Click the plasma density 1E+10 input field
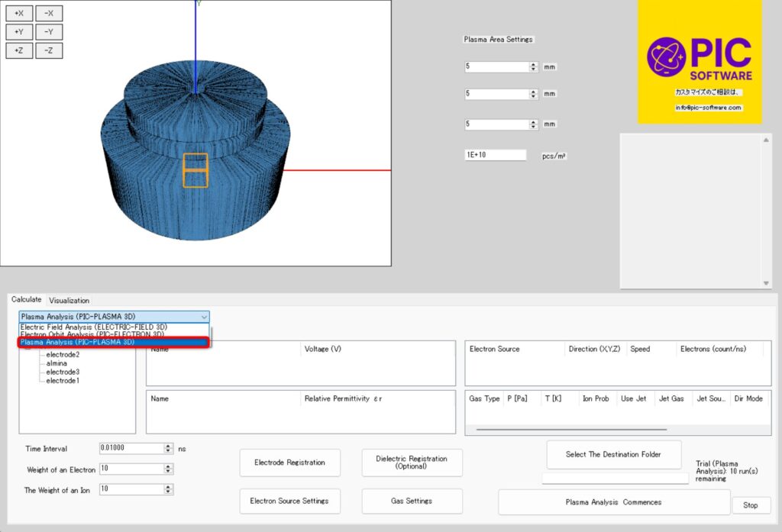Image resolution: width=782 pixels, height=532 pixels. (x=495, y=155)
